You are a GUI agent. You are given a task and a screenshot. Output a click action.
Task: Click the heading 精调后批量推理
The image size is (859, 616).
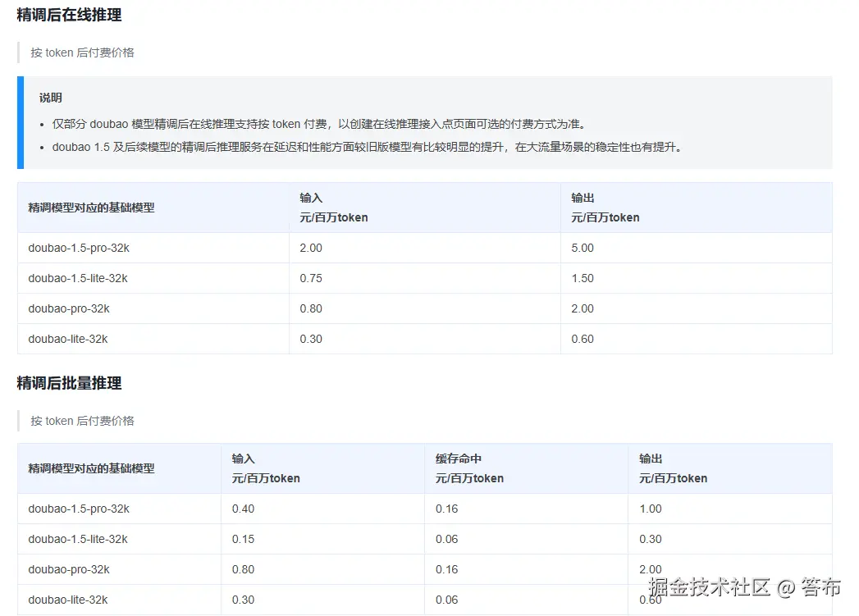click(x=69, y=383)
